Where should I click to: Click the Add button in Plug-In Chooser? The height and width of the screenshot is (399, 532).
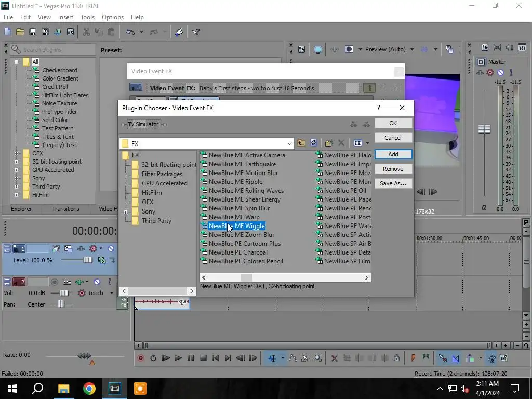click(x=393, y=154)
